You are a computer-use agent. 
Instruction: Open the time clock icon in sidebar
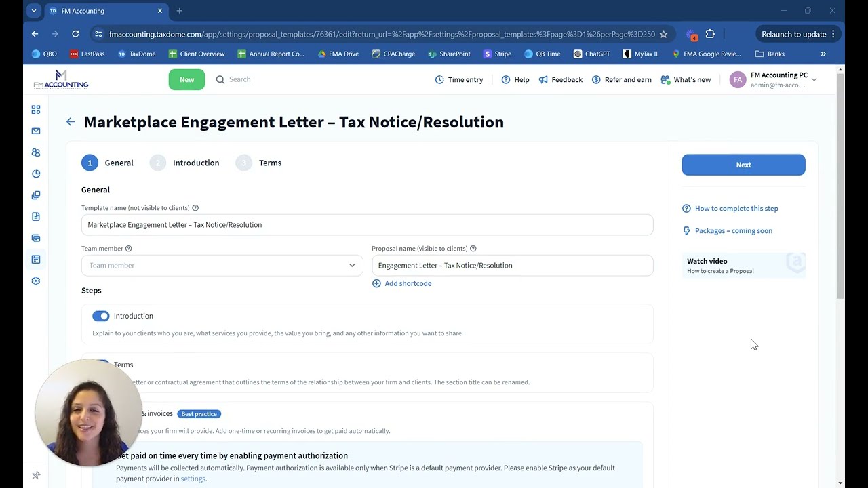click(x=36, y=174)
